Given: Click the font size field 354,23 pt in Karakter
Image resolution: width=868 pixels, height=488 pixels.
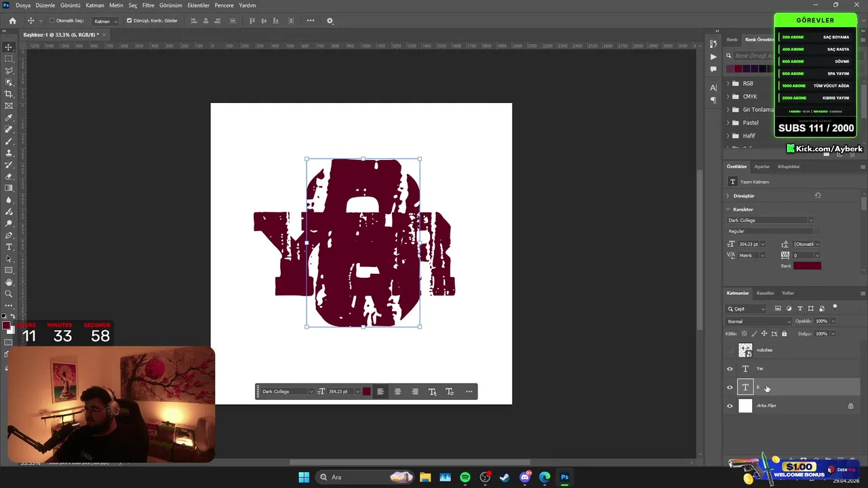Looking at the screenshot, I should [x=750, y=244].
